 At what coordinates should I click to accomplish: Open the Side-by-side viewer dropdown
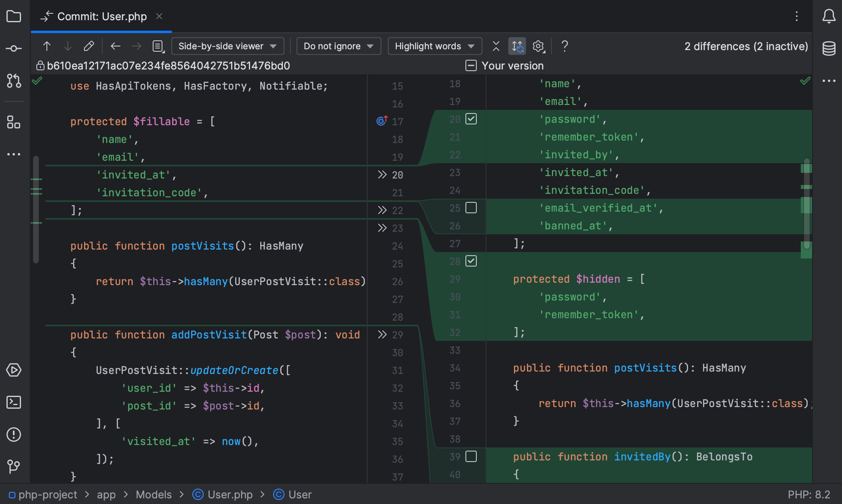pyautogui.click(x=227, y=46)
